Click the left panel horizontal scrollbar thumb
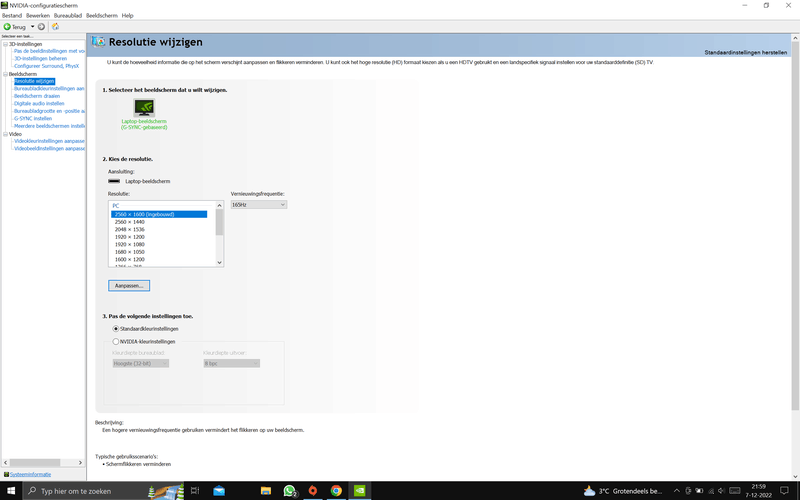Viewport: 800px width, 500px height. (35, 462)
